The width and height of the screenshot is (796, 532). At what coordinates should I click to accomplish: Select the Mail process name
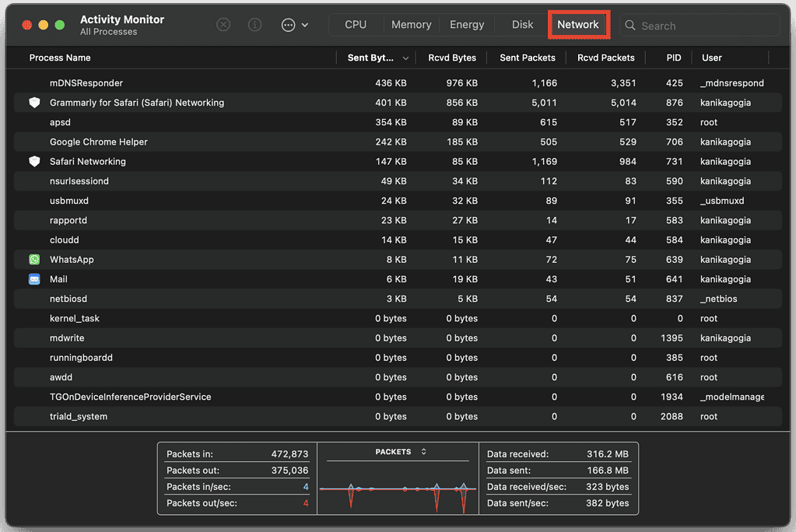(x=58, y=279)
